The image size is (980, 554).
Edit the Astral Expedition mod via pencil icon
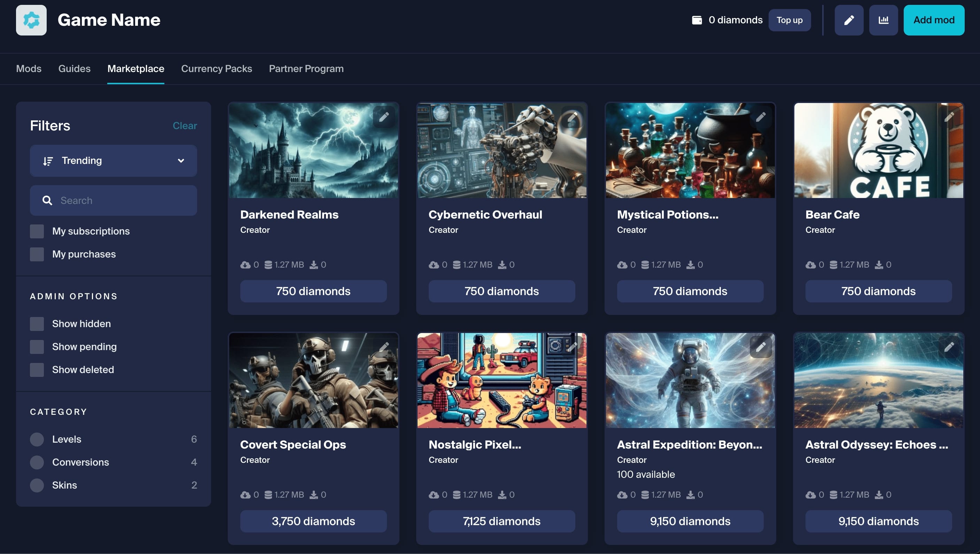click(761, 347)
